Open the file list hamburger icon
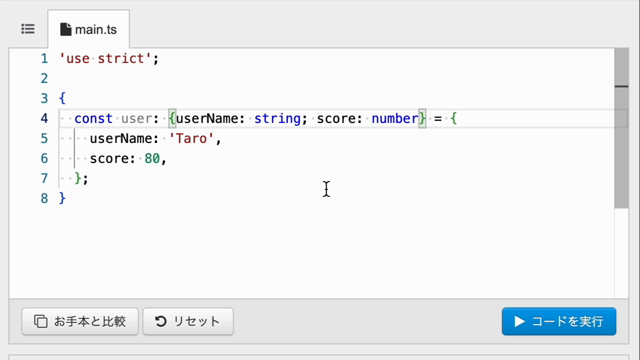640x360 pixels. pos(28,29)
